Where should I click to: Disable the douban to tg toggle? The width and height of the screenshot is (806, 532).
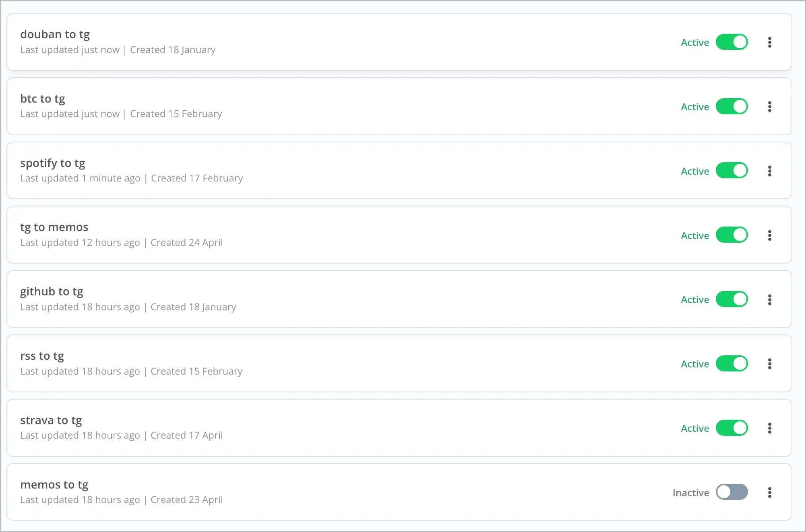click(732, 42)
